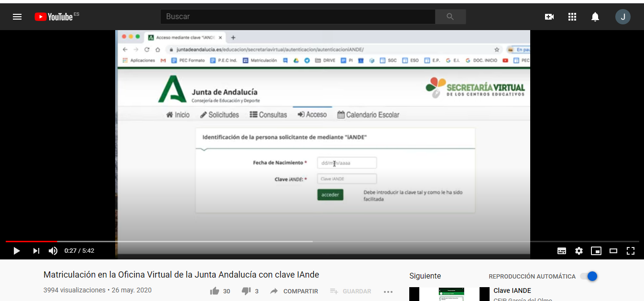Open the DRIVE bookmark folder

click(325, 60)
